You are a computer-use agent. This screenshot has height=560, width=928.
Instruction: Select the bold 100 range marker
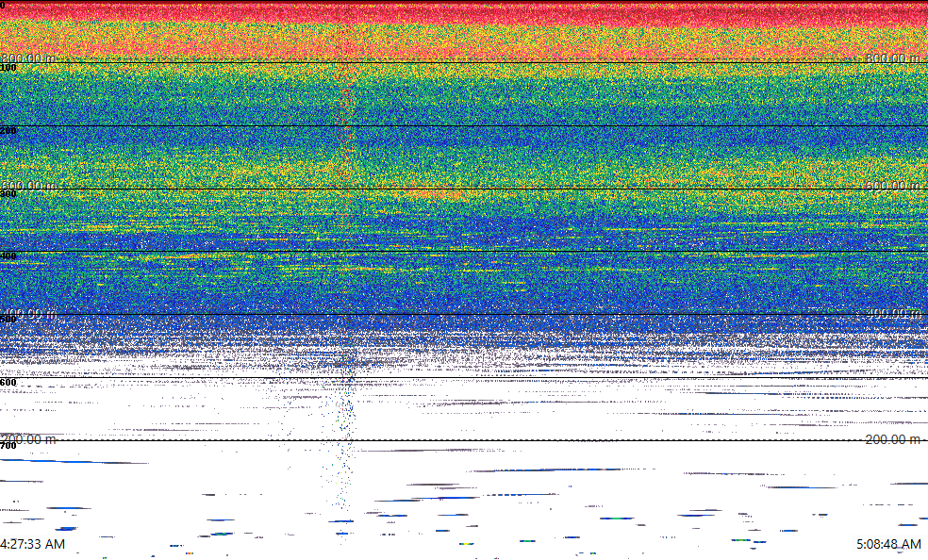pyautogui.click(x=8, y=68)
